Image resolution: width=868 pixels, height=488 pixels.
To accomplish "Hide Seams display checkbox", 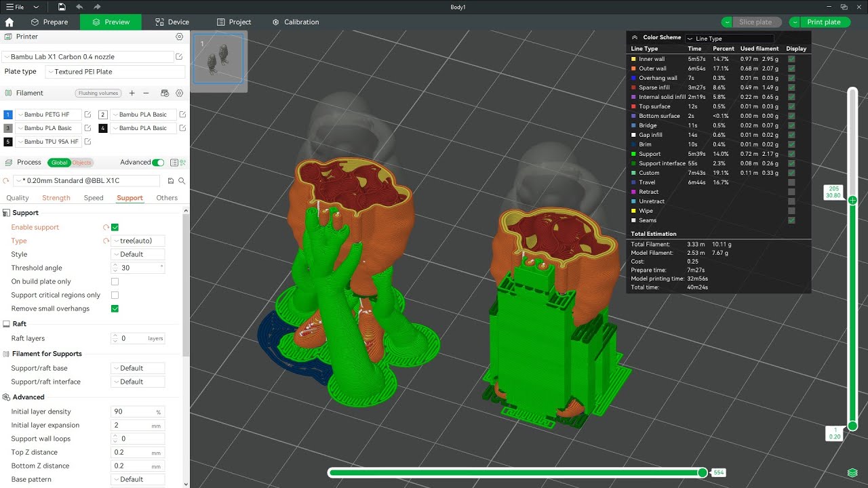I will 791,220.
